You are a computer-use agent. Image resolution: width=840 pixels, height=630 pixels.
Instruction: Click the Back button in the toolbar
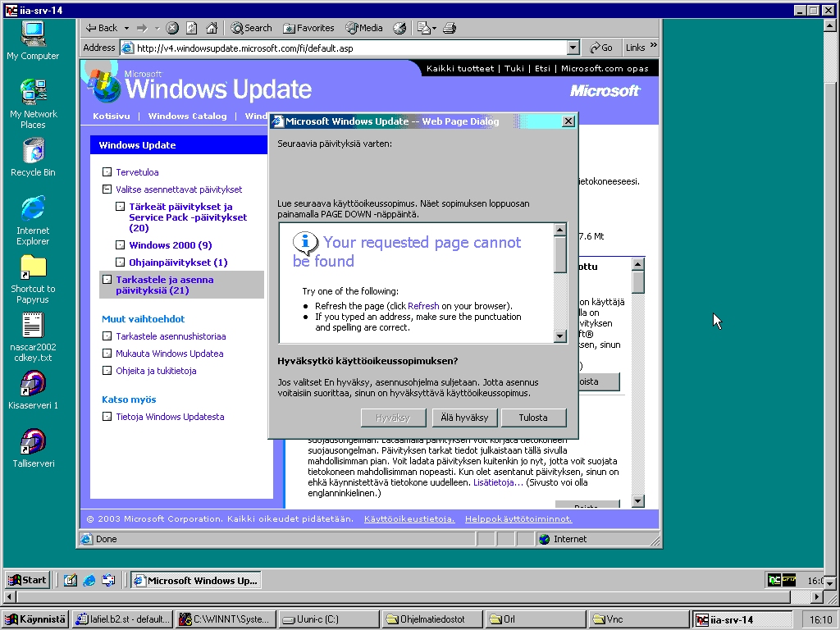point(102,28)
